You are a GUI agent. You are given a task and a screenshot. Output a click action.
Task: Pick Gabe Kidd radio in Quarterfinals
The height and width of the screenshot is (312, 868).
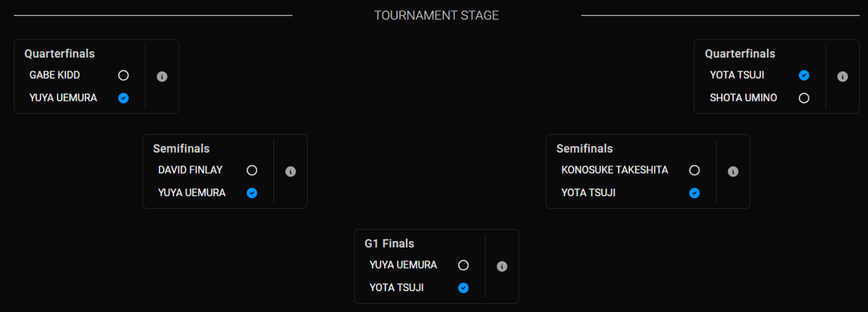point(124,76)
